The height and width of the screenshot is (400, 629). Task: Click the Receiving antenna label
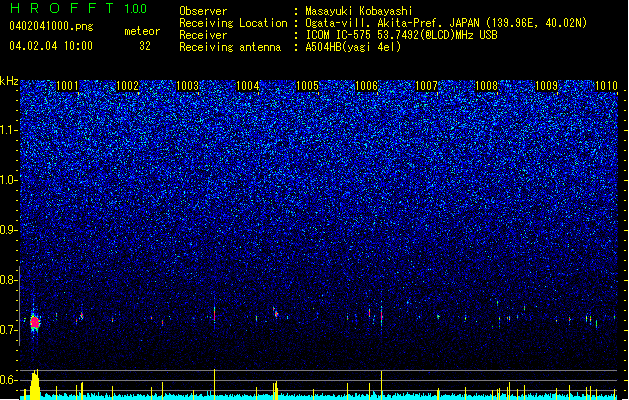point(230,47)
